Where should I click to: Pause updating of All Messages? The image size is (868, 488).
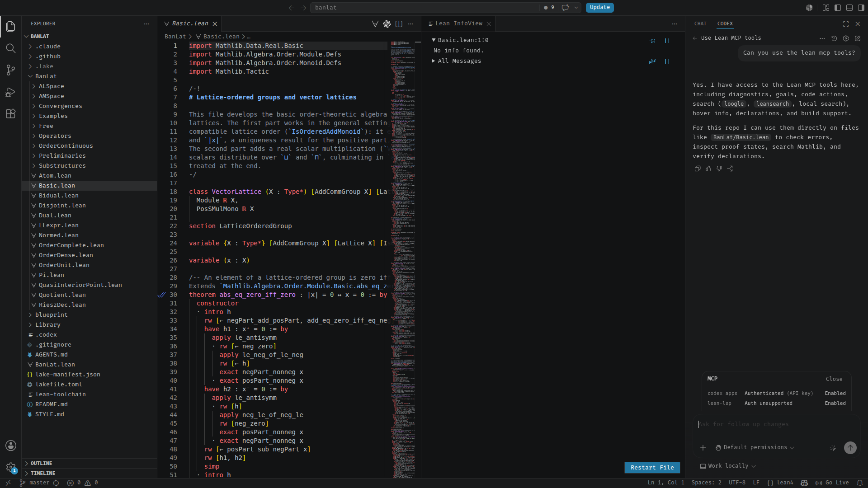(667, 61)
